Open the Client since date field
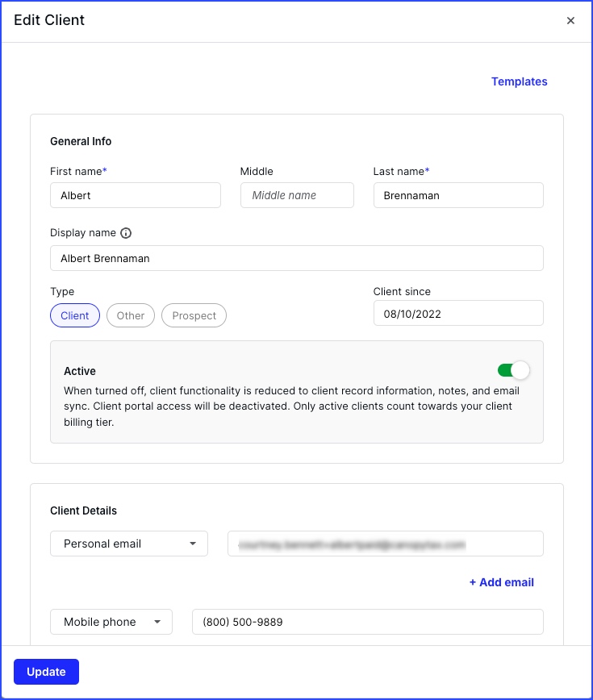 pyautogui.click(x=458, y=313)
